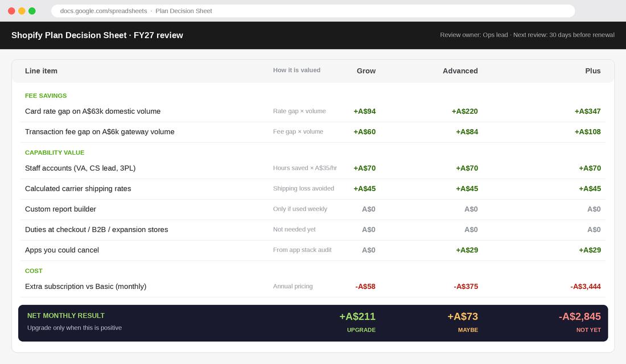Select the +A$60 Grow cell
The width and height of the screenshot is (626, 364).
pos(364,132)
